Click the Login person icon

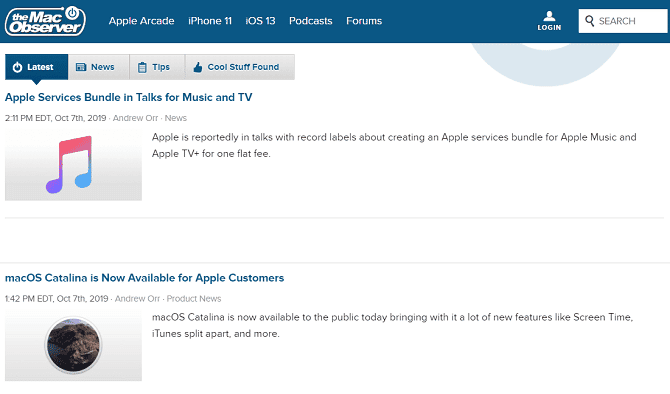click(549, 16)
